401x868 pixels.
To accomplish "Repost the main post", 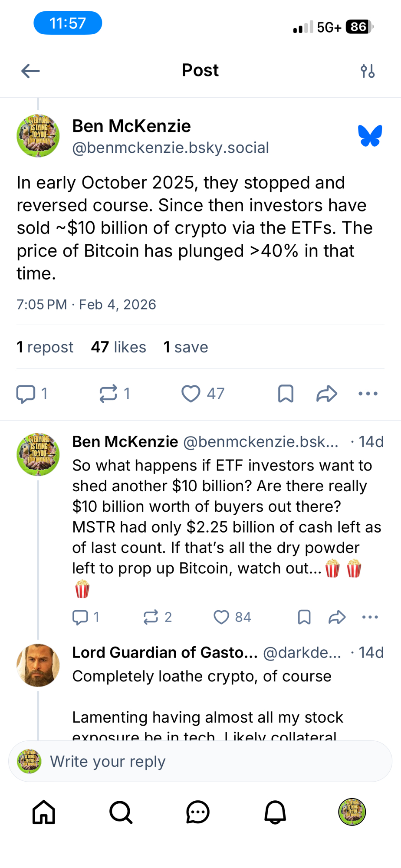I will (x=108, y=394).
